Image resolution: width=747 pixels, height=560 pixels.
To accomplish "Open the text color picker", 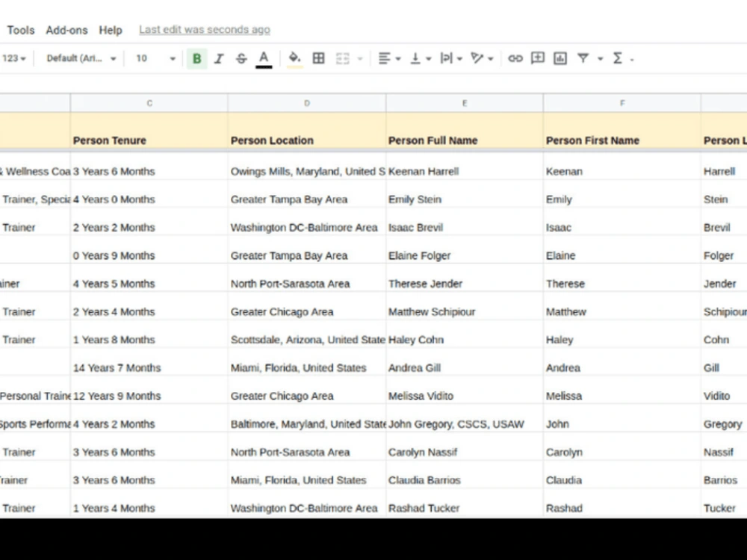I will [263, 57].
